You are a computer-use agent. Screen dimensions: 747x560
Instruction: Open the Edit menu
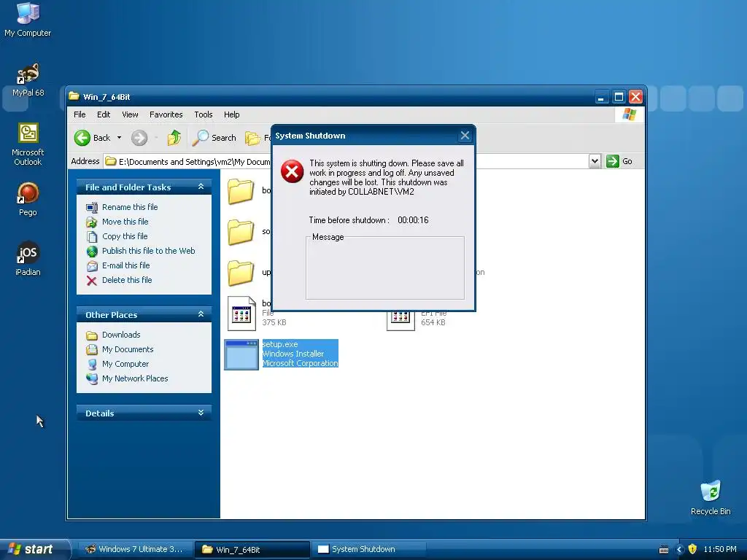(x=104, y=114)
